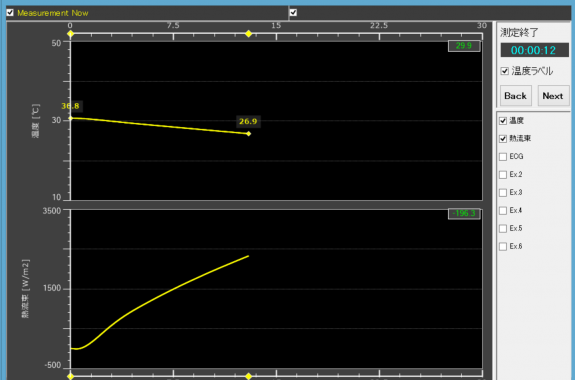This screenshot has width=575, height=380.
Task: Select the 30.8 starting temperature point
Action: coord(71,118)
